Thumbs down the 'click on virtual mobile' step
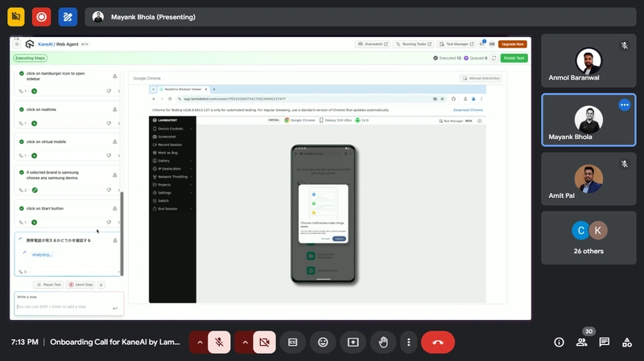Image resolution: width=644 pixels, height=361 pixels. pos(109,155)
